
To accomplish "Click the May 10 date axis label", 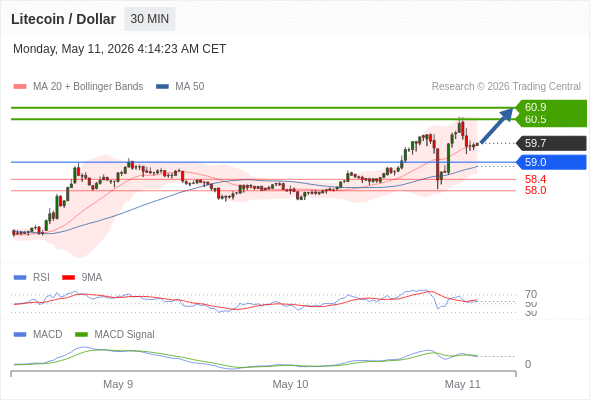I will [x=290, y=384].
